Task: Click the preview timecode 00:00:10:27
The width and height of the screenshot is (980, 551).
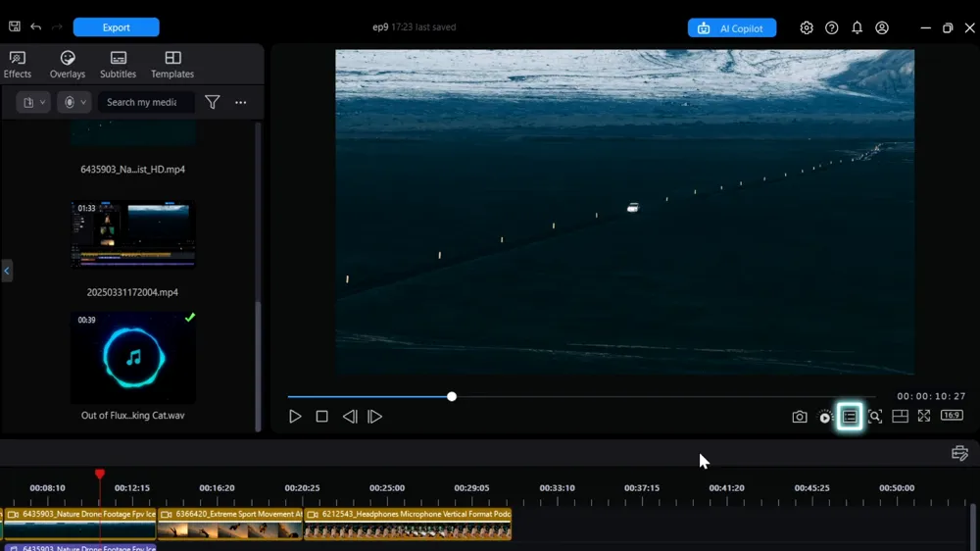Action: [x=931, y=396]
